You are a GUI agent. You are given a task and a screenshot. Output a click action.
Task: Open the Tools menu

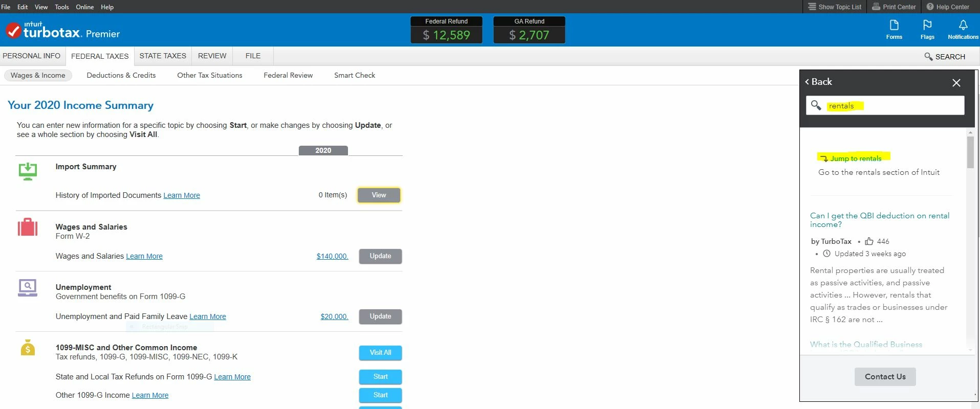(62, 7)
